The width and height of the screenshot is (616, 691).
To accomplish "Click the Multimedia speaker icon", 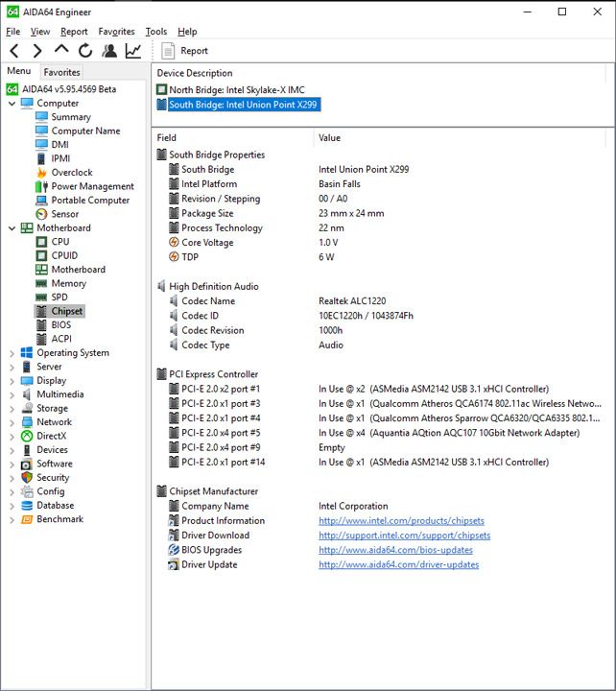I will point(27,394).
